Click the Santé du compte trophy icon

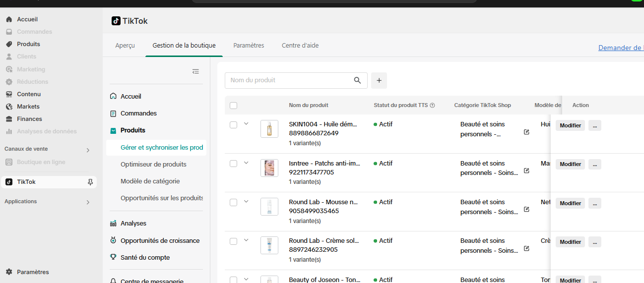[113, 257]
